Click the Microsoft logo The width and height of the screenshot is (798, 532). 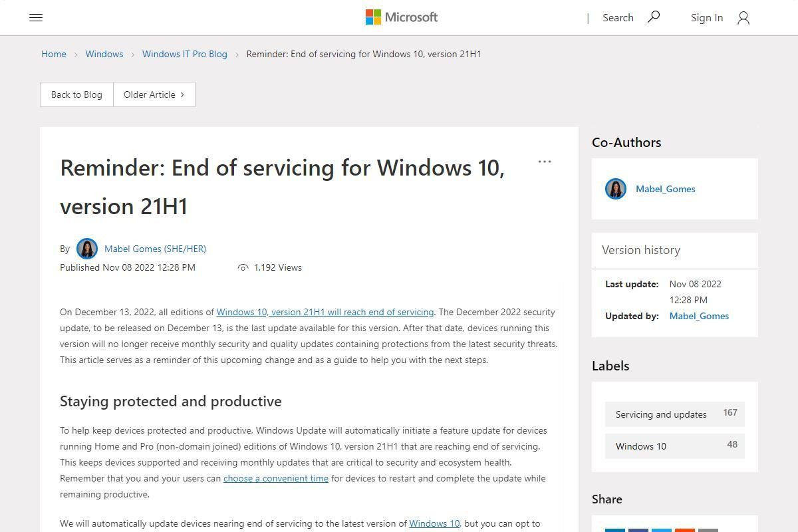402,17
